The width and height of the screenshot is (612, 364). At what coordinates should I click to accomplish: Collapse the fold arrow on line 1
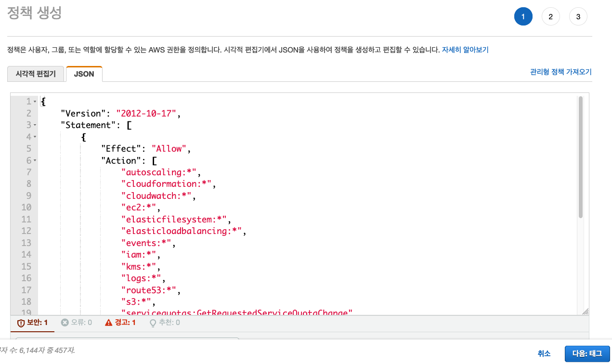tap(35, 102)
